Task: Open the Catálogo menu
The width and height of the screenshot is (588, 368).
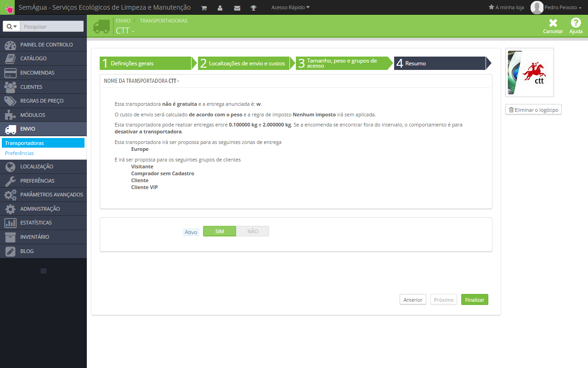Action: click(43, 58)
